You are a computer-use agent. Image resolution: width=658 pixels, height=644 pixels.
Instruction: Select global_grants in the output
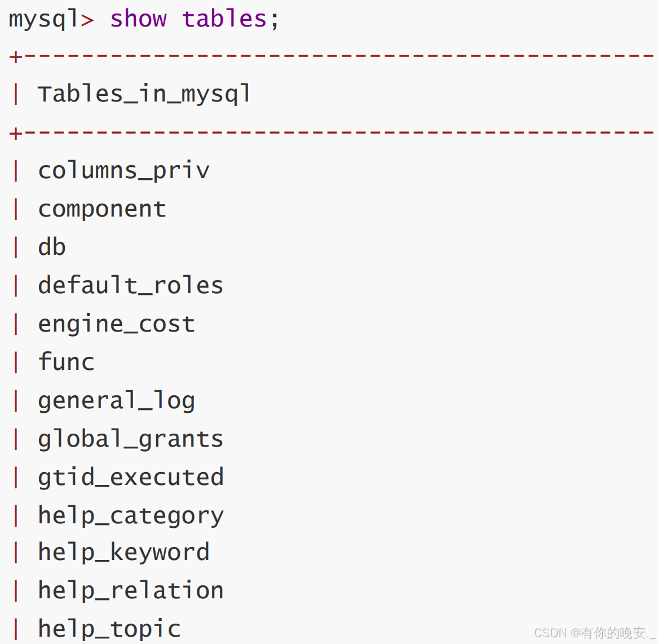[130, 439]
